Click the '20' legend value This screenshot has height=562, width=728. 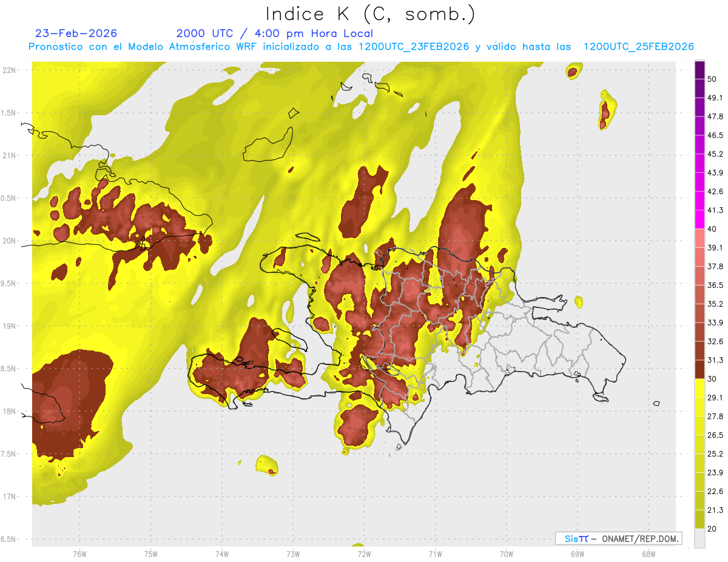pyautogui.click(x=712, y=529)
